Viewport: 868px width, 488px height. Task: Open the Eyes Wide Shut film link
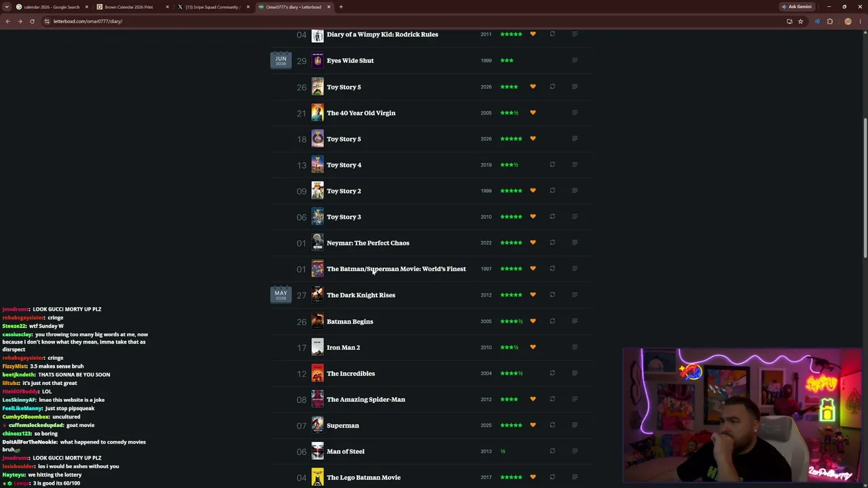350,60
